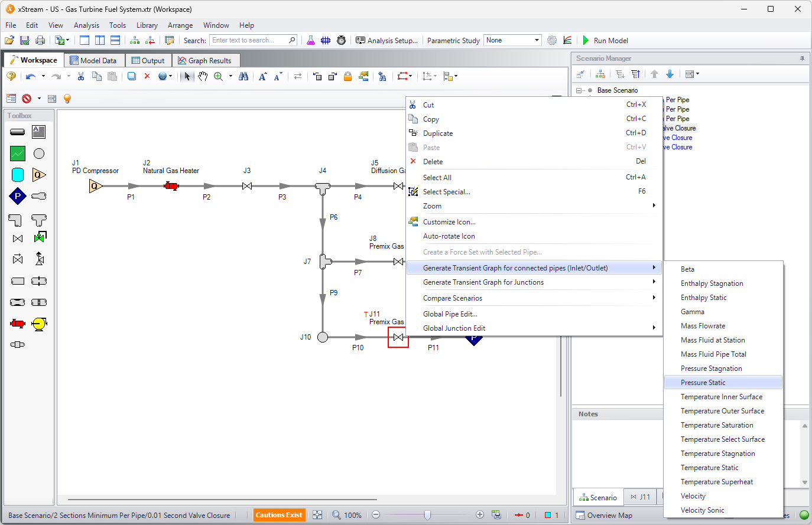Click the lightbulb icon in workspace toolbar
This screenshot has height=525, width=812.
[67, 99]
